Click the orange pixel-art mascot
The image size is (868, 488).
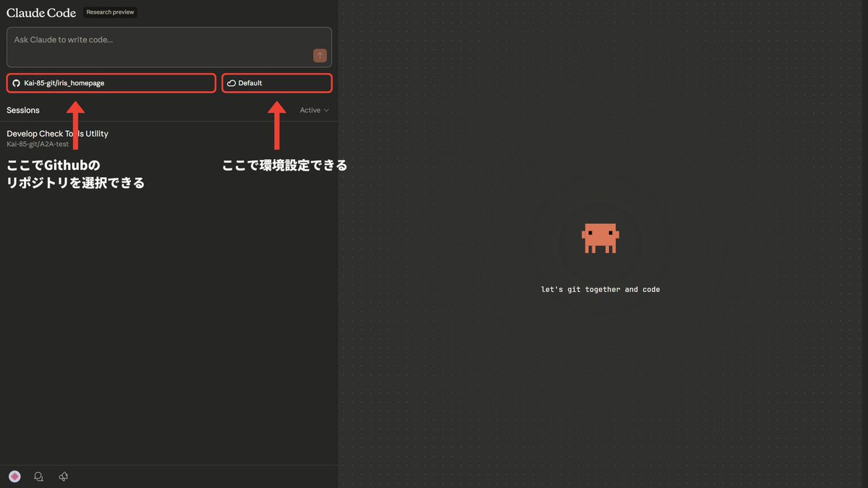[x=600, y=238]
